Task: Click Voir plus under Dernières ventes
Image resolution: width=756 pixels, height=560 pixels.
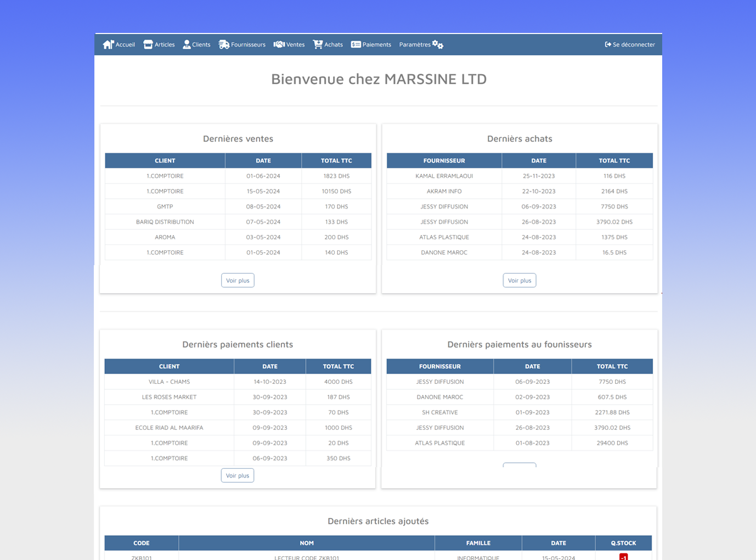Action: pos(238,281)
